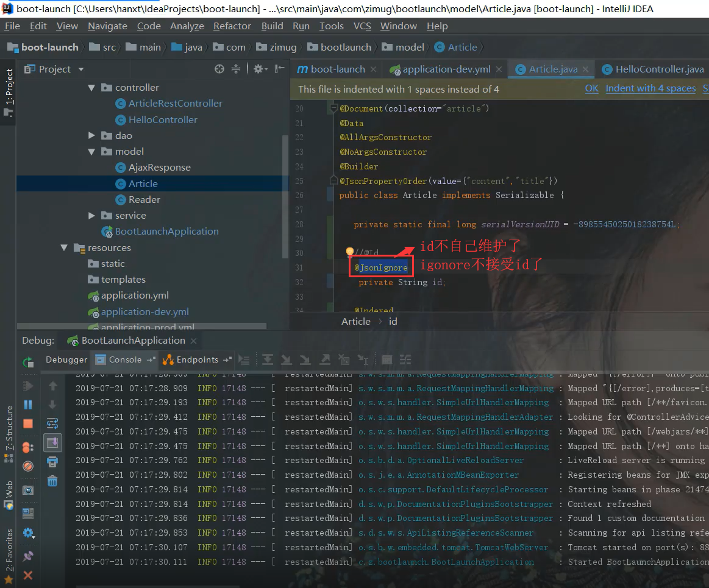Viewport: 709px width, 588px height.
Task: Open the Favorites tool window stripe
Action: [x=8, y=556]
